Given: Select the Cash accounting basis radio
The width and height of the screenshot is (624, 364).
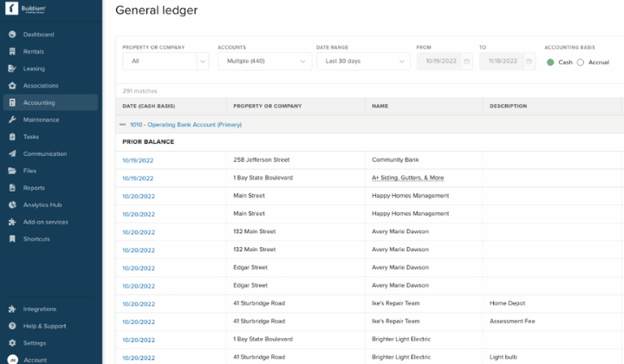Looking at the screenshot, I should coord(550,62).
